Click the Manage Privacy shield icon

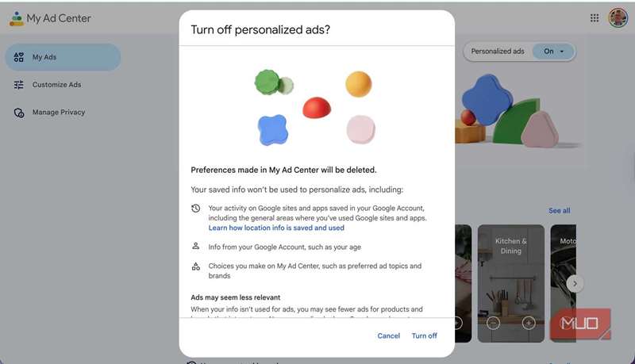click(x=19, y=113)
